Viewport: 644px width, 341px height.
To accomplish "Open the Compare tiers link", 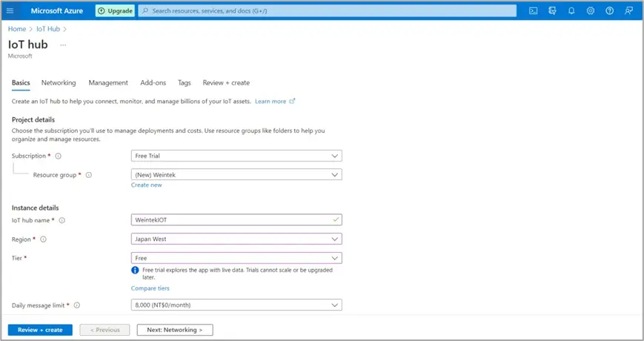I will [x=150, y=288].
